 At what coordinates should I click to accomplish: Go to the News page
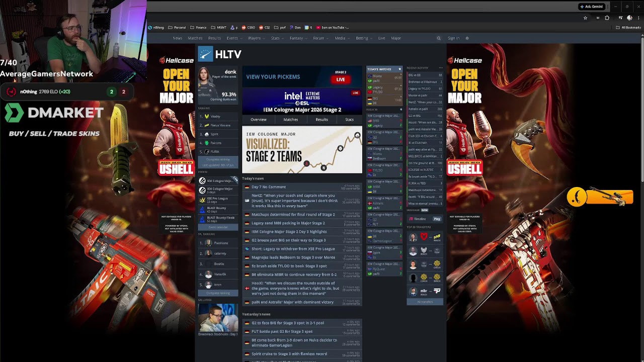click(x=178, y=38)
